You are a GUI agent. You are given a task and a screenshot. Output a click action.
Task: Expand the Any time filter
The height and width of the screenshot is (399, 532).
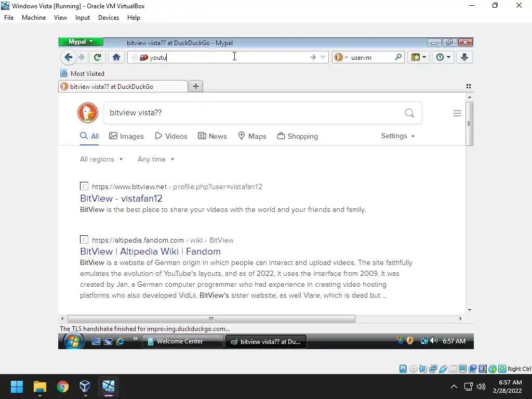click(x=156, y=159)
